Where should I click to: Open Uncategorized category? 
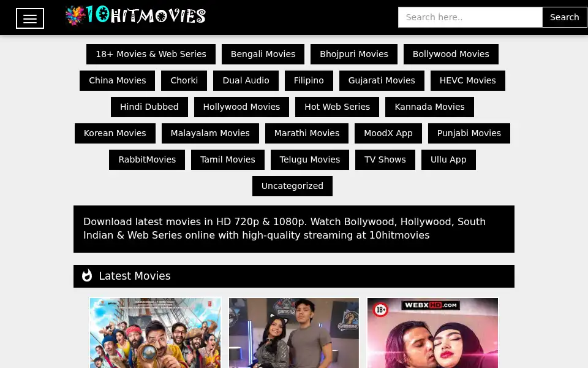point(292,186)
